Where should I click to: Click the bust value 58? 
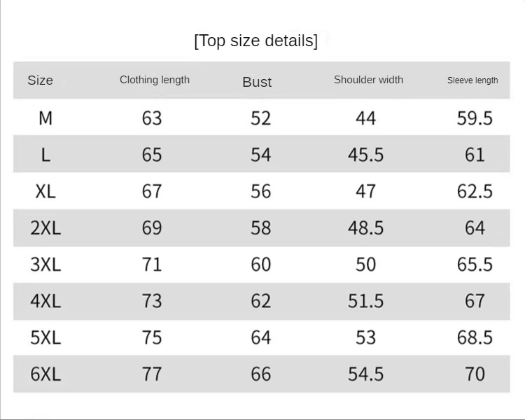tap(261, 228)
